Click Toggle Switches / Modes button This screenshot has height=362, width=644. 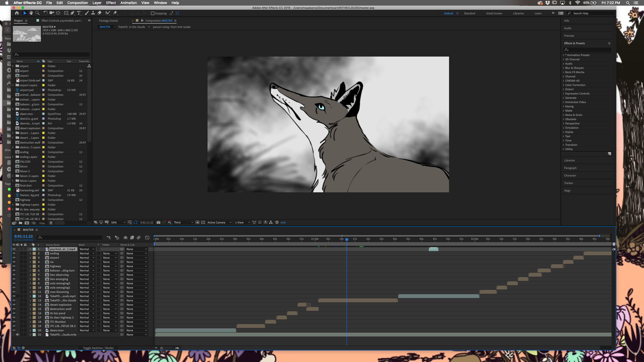(x=98, y=348)
